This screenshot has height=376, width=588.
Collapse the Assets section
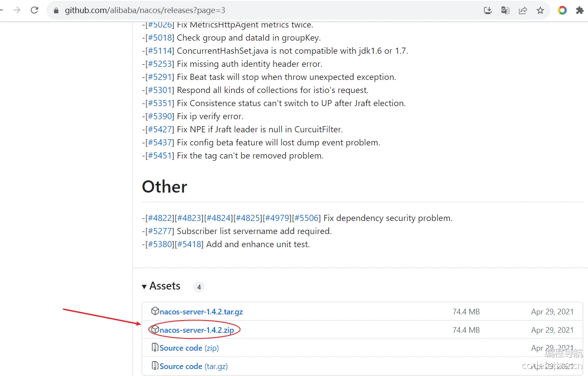point(161,286)
